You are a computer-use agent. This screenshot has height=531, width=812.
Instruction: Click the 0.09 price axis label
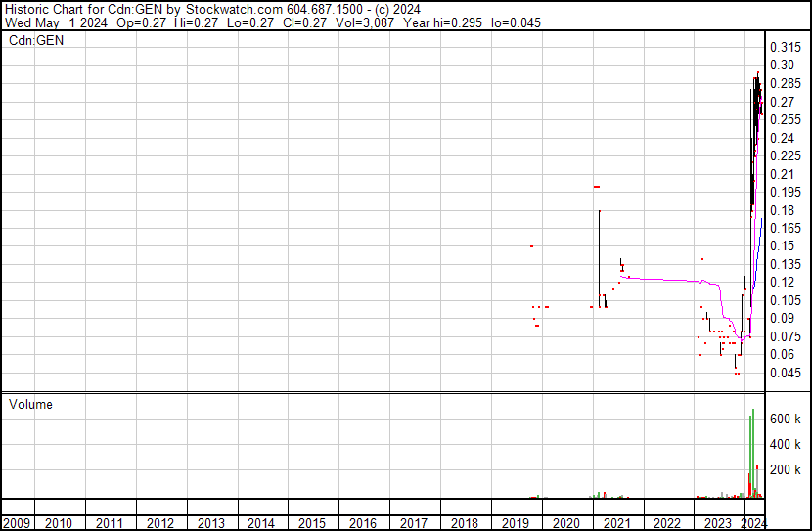[x=782, y=318]
